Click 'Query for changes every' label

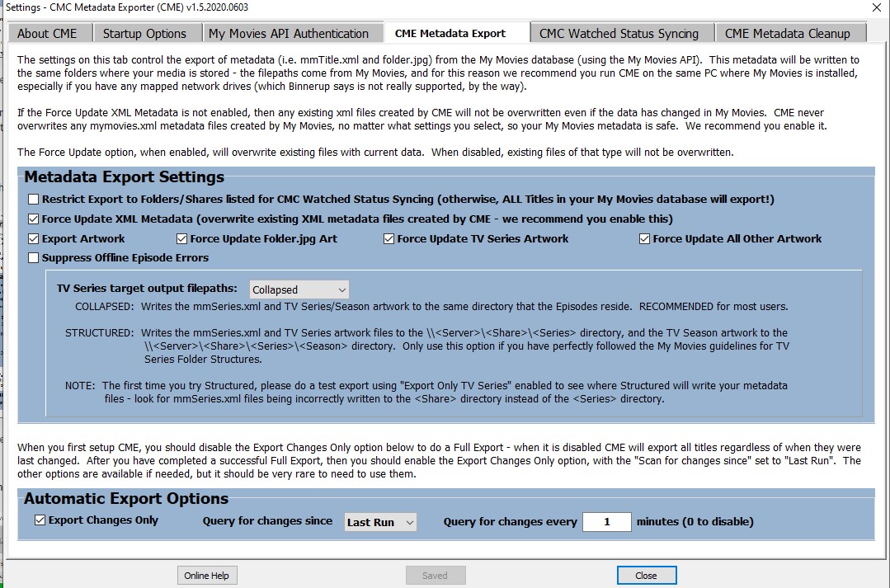point(511,521)
